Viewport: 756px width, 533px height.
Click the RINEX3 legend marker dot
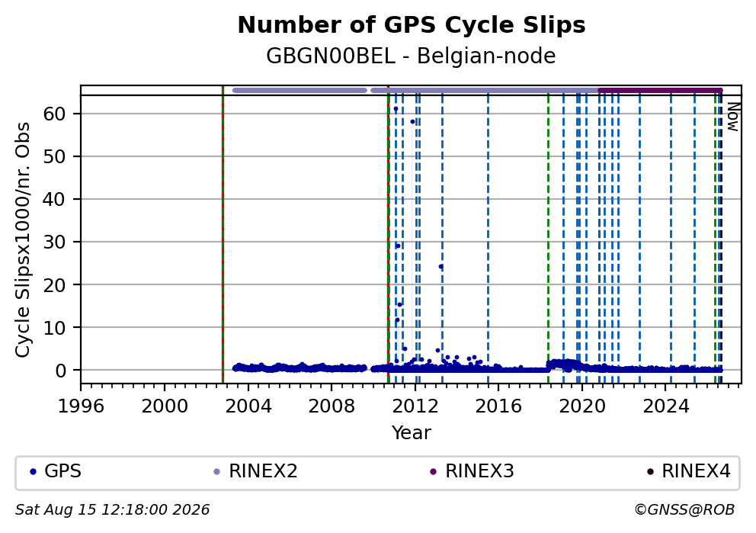[x=433, y=472]
